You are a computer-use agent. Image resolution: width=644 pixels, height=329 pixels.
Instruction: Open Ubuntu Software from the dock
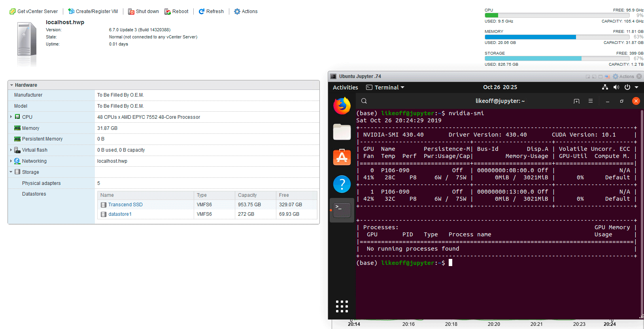coord(342,157)
